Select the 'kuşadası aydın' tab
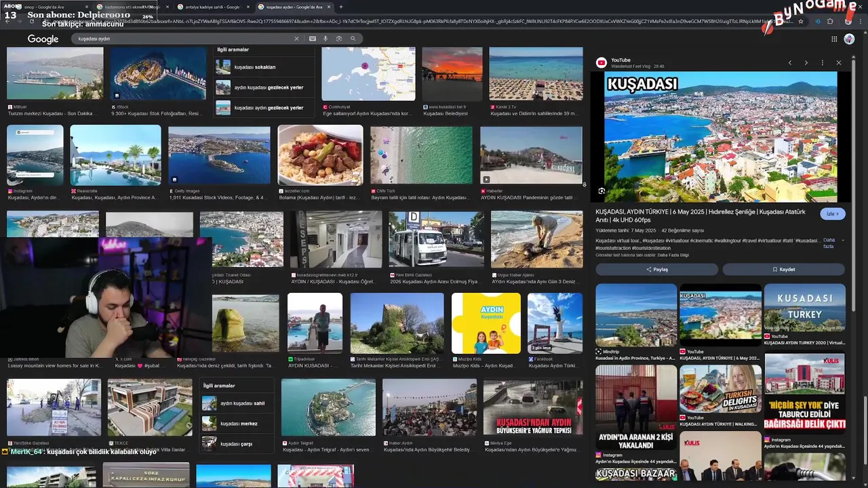The height and width of the screenshot is (488, 868). click(295, 7)
